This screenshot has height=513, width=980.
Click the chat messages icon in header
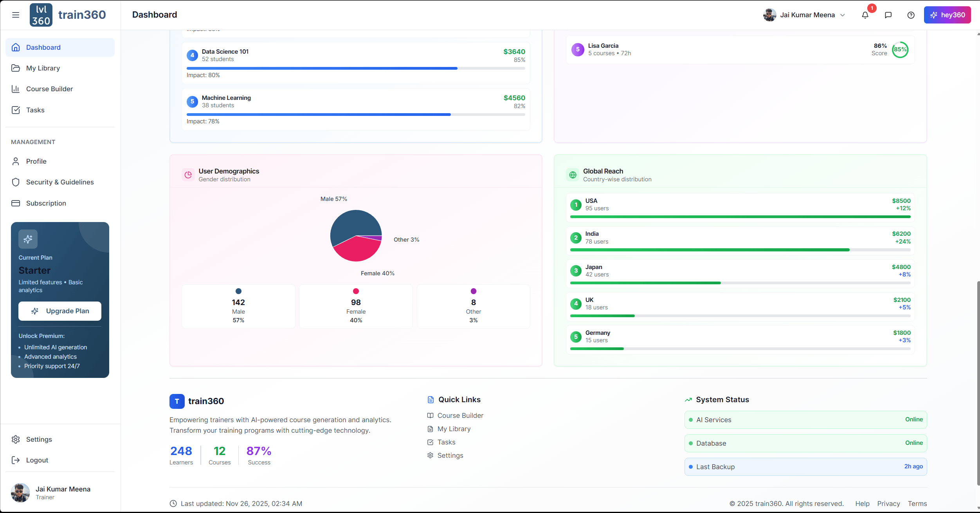point(888,15)
